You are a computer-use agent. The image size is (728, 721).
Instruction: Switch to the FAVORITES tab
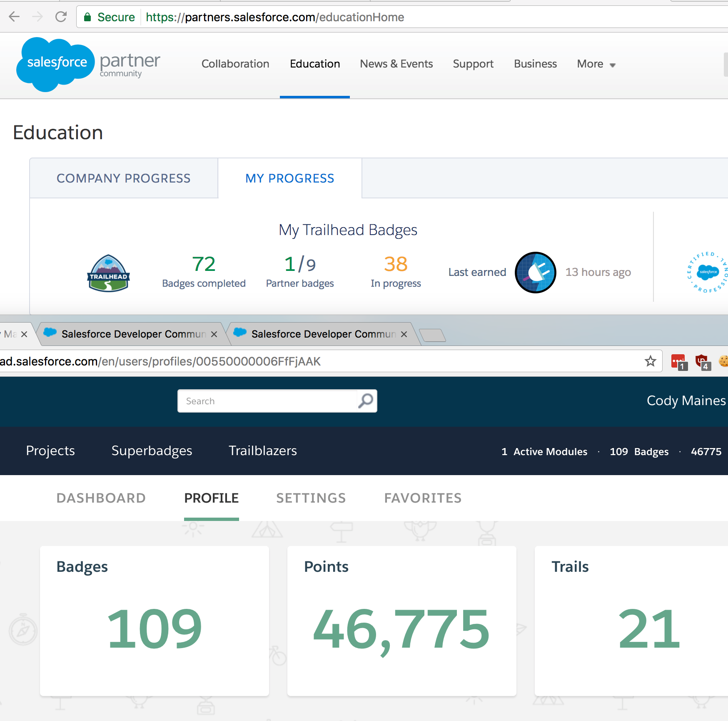click(422, 498)
